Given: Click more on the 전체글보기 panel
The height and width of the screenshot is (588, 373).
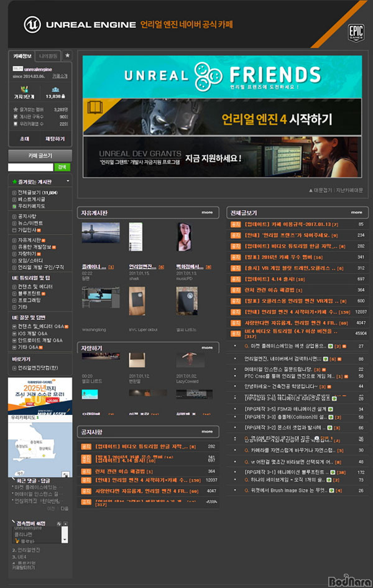Looking at the screenshot, I should pyautogui.click(x=356, y=212).
